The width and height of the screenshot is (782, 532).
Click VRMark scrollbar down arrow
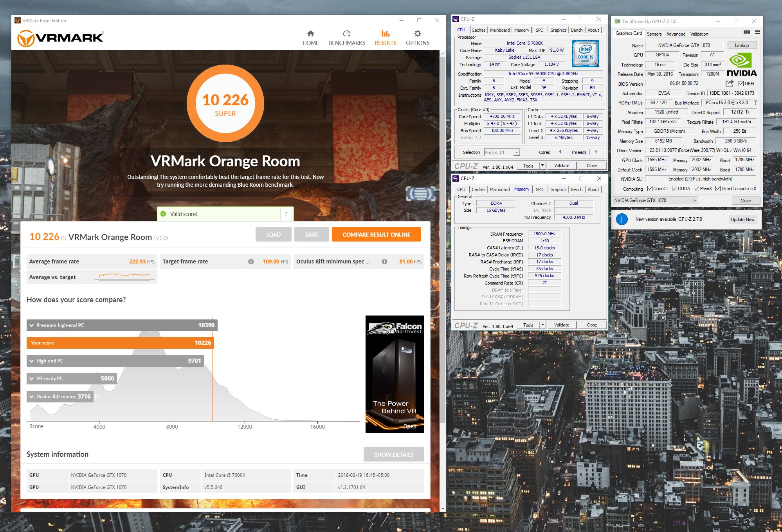click(x=443, y=509)
